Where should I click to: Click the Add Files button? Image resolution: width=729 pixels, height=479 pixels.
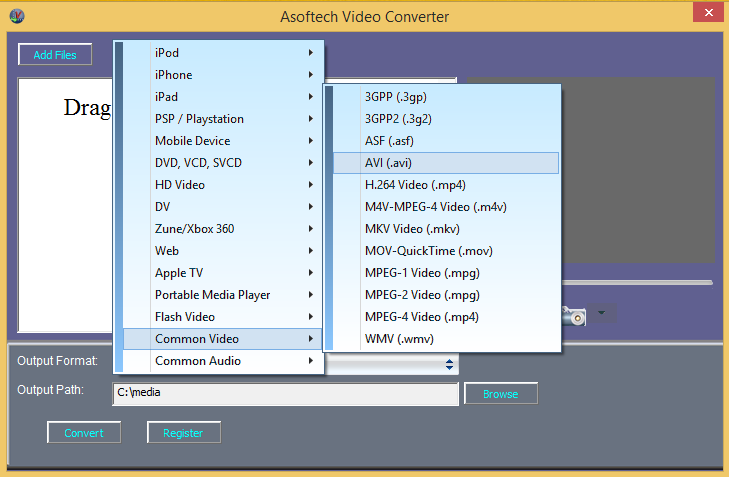(x=55, y=55)
